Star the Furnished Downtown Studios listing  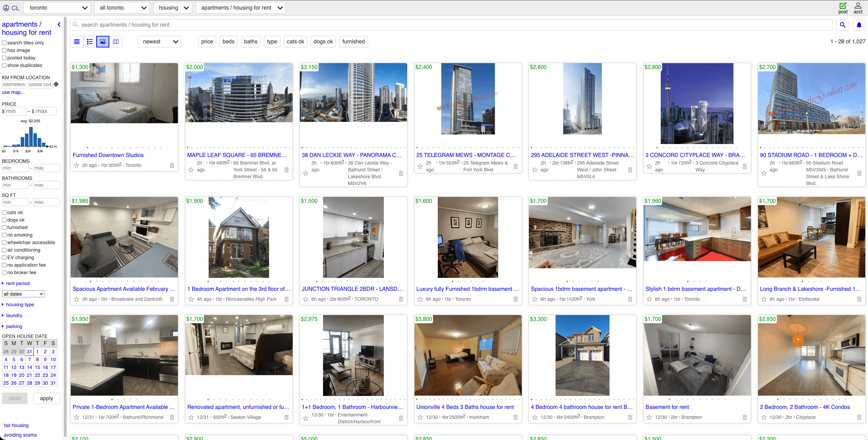[x=76, y=166]
